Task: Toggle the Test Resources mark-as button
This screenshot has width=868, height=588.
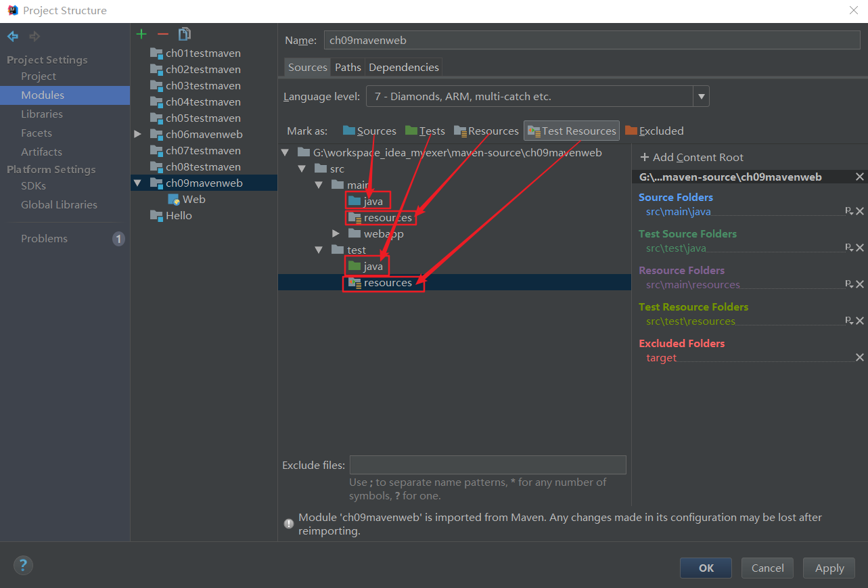Action: [x=572, y=131]
